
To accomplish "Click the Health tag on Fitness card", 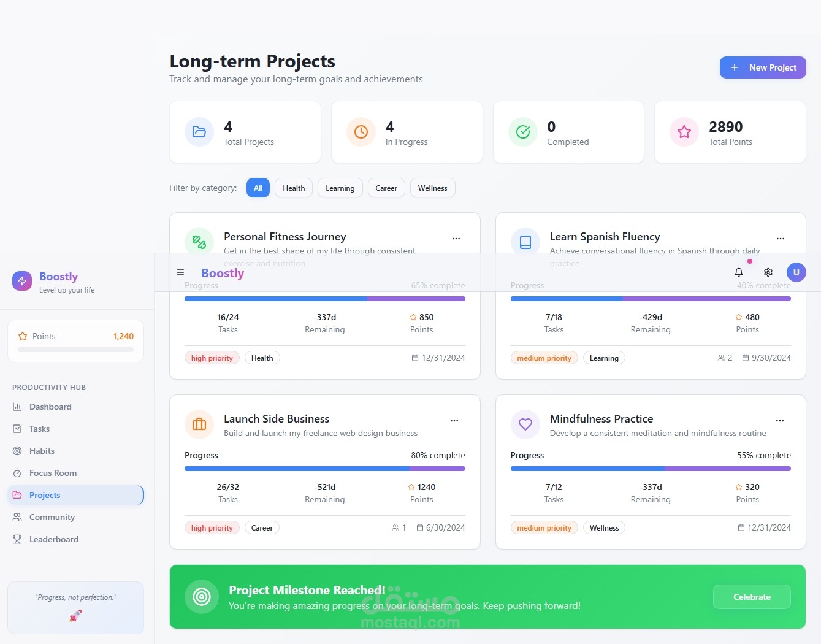I will pyautogui.click(x=262, y=358).
